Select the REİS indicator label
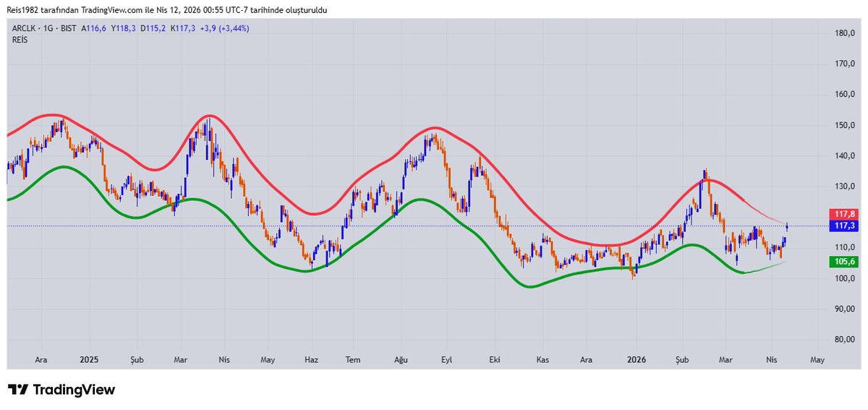 [20, 40]
